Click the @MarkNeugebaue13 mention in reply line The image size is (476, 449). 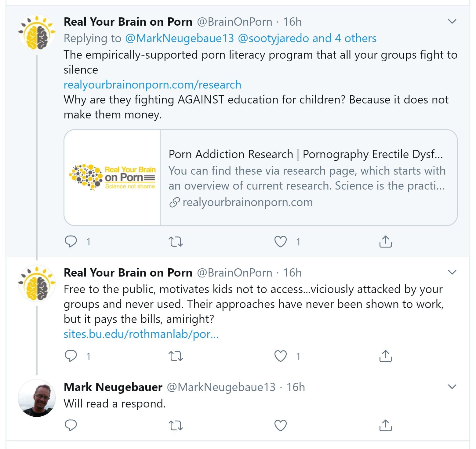click(x=180, y=38)
